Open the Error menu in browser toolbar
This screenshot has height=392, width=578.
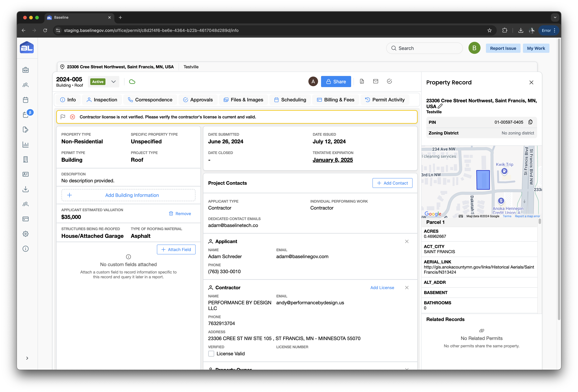click(x=548, y=30)
